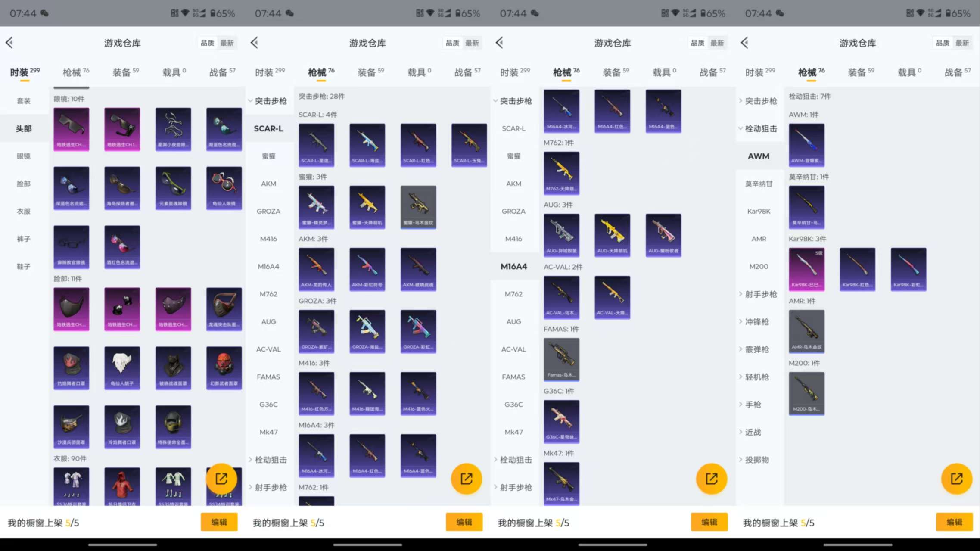
Task: Select the M200-乌木 skin
Action: (807, 394)
